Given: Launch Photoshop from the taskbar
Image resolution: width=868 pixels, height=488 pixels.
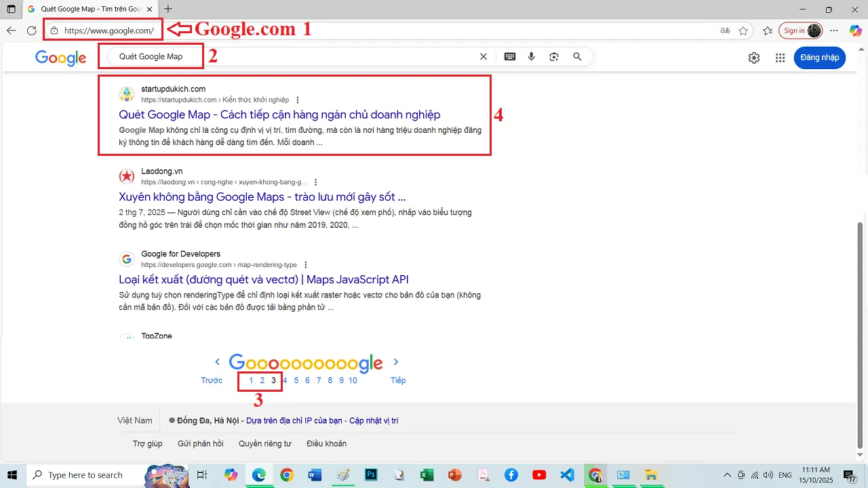Looking at the screenshot, I should click(371, 475).
